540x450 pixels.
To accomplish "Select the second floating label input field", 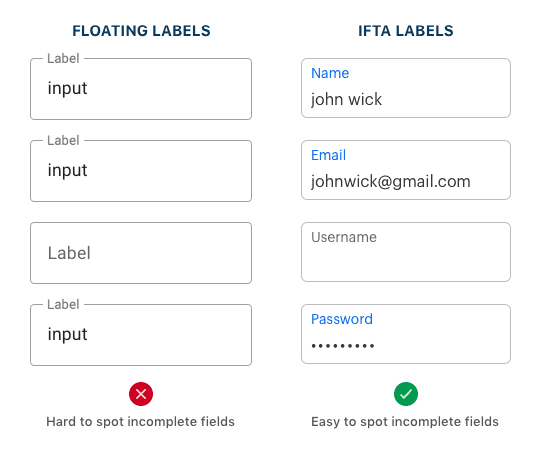I will [141, 171].
